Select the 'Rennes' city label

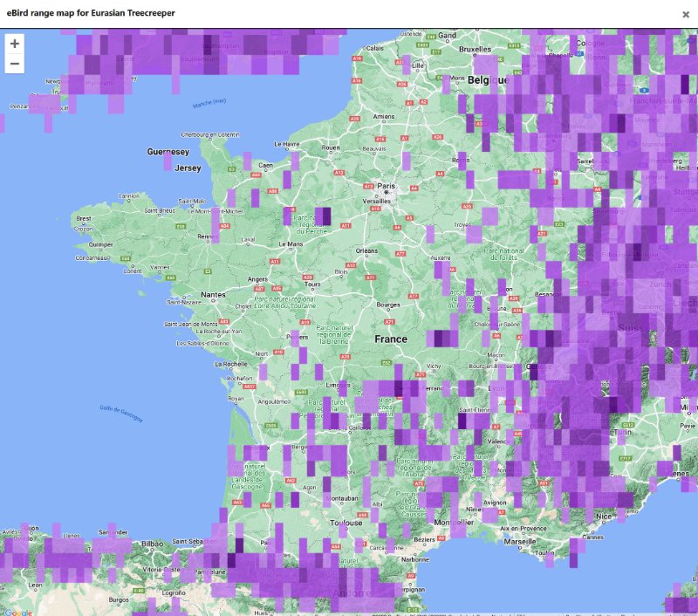pyautogui.click(x=206, y=236)
